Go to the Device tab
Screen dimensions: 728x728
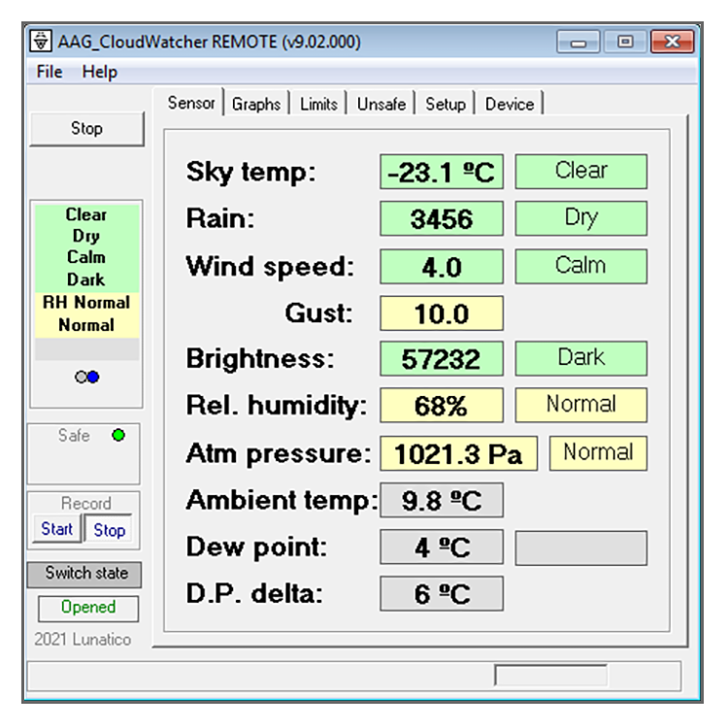point(510,104)
